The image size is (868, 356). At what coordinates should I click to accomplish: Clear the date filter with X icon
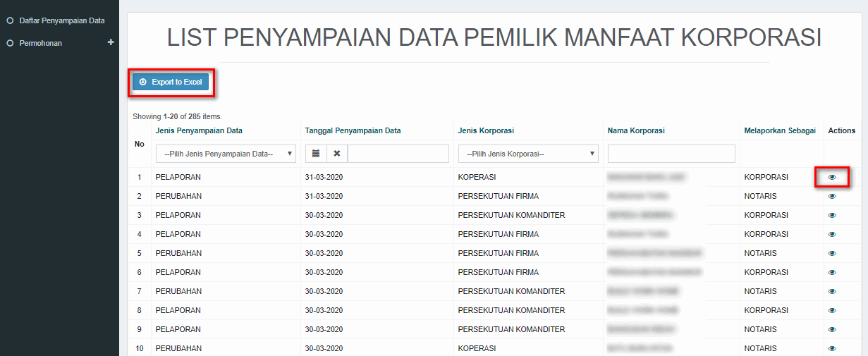[x=337, y=154]
